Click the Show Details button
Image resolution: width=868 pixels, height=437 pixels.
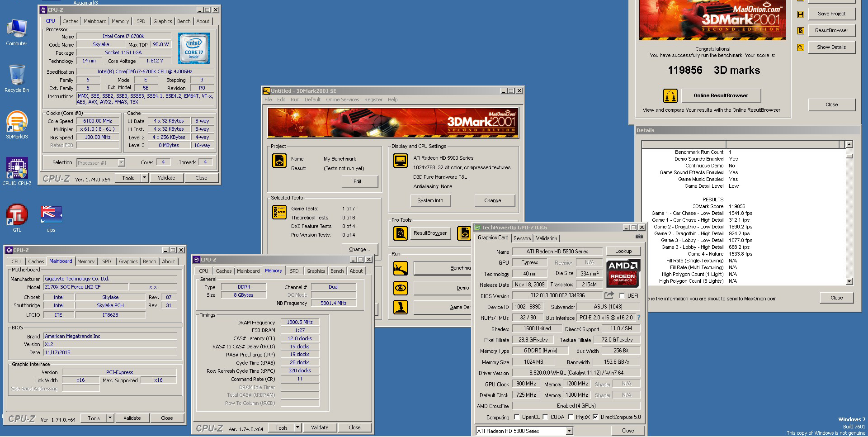coord(831,47)
